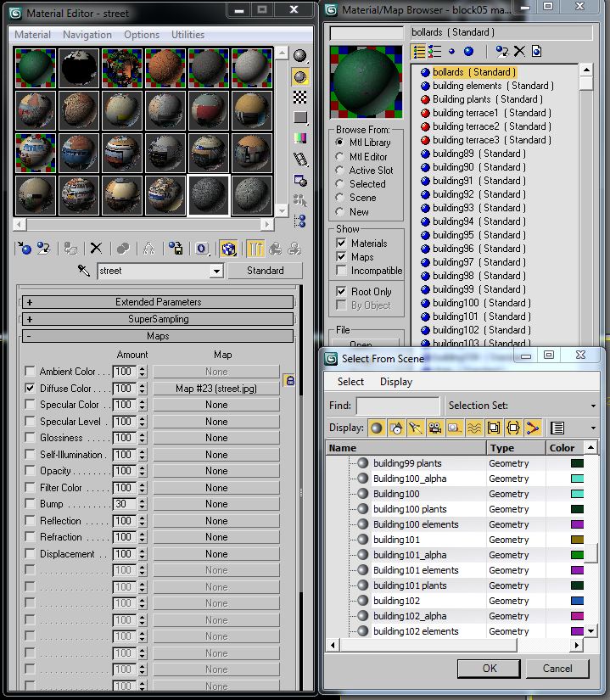Image resolution: width=610 pixels, height=700 pixels.
Task: Open the Options menu in Material Editor
Action: [x=142, y=35]
